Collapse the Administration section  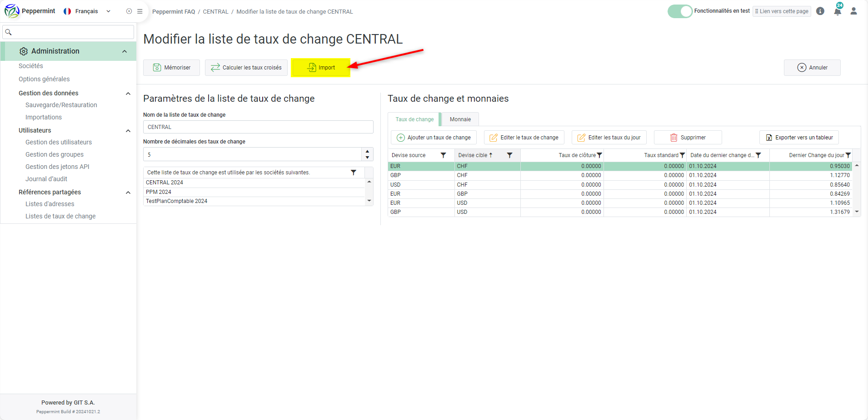click(x=125, y=51)
